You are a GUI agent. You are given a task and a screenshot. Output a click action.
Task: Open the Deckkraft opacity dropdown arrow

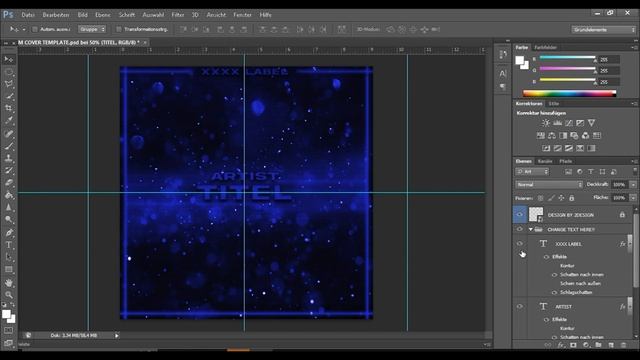[633, 185]
